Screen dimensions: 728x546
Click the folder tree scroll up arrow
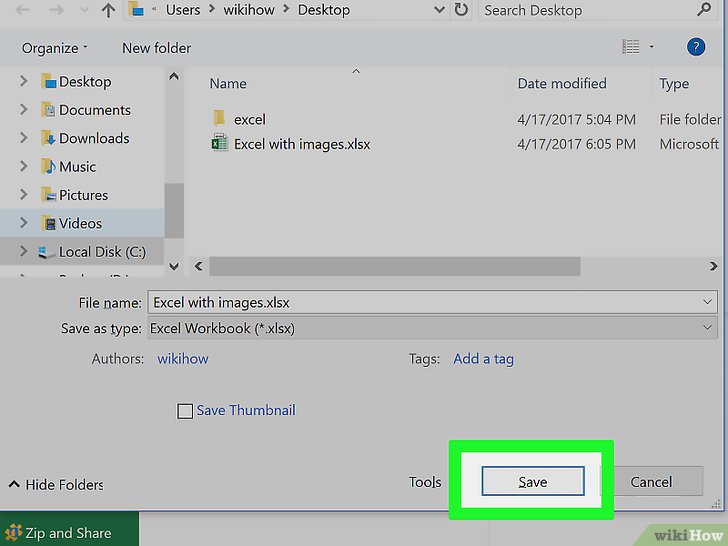coord(174,76)
